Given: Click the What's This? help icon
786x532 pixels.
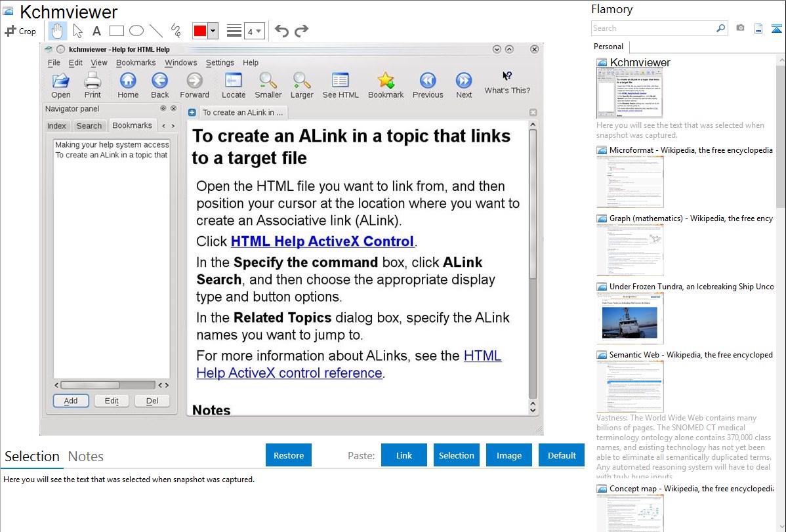Looking at the screenshot, I should (507, 83).
